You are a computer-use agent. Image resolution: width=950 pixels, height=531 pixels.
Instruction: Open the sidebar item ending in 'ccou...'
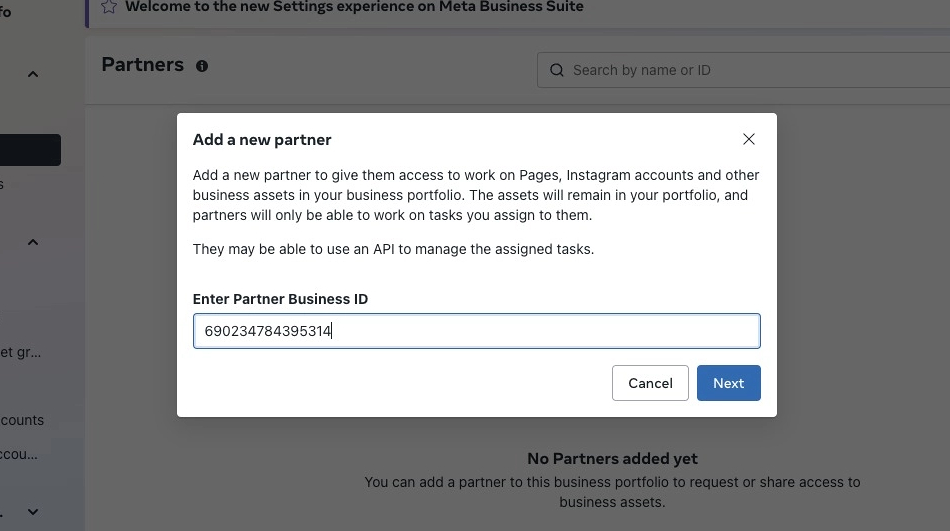click(x=19, y=454)
